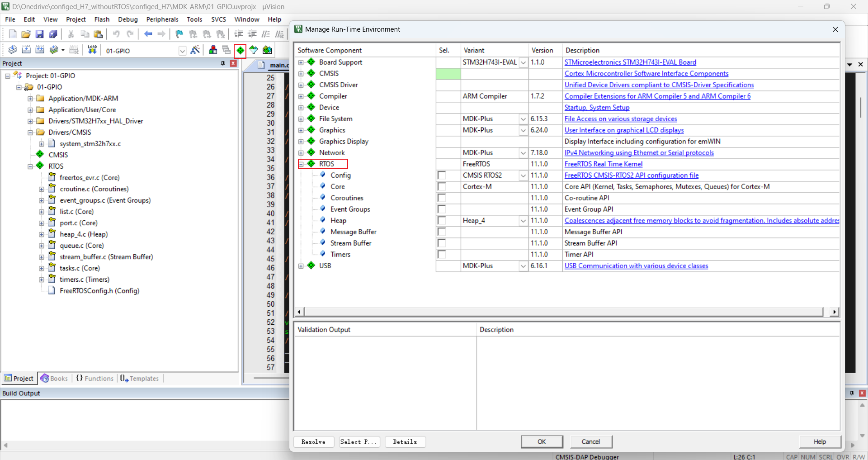Screen dimensions: 868x460
Task: Translate current file toolbar icon
Action: (13, 50)
